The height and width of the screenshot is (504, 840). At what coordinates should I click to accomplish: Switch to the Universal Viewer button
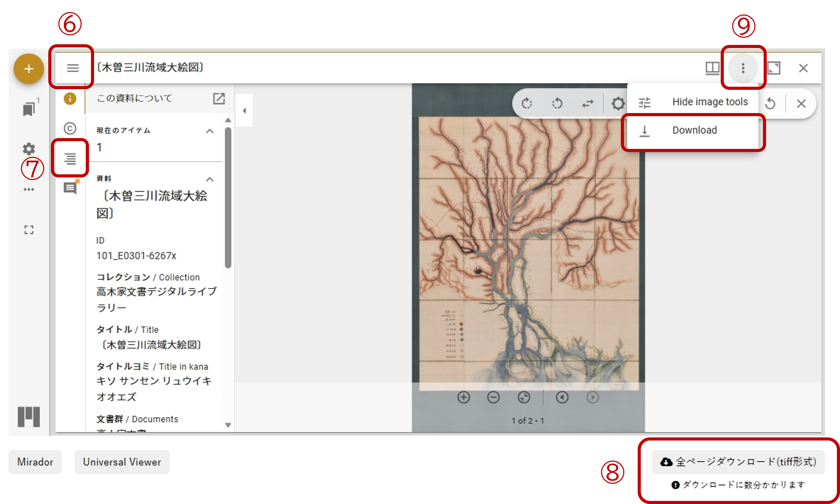122,462
